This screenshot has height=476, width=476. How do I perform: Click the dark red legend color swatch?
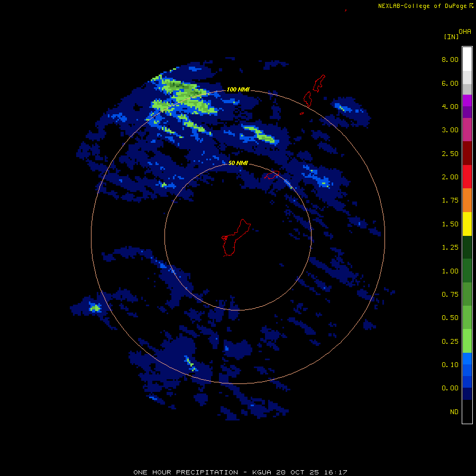[467, 153]
